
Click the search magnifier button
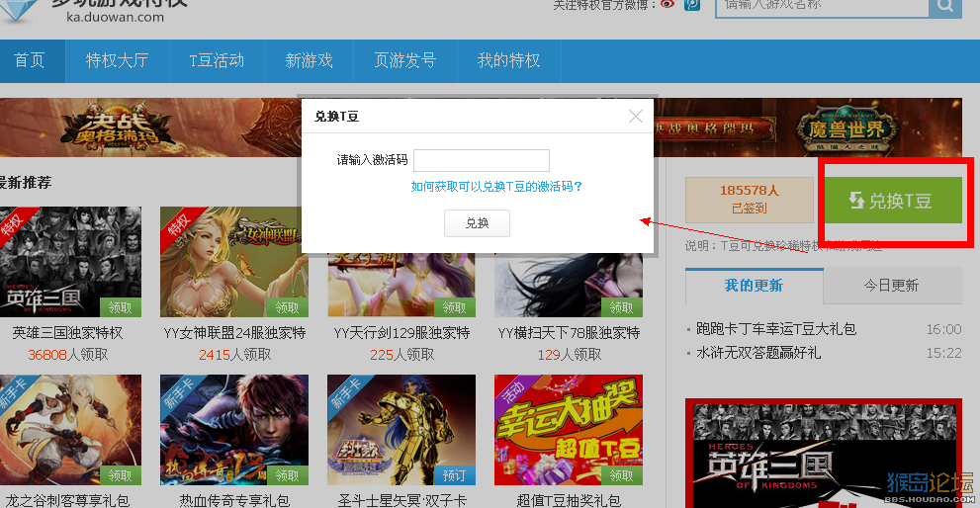pos(945,6)
